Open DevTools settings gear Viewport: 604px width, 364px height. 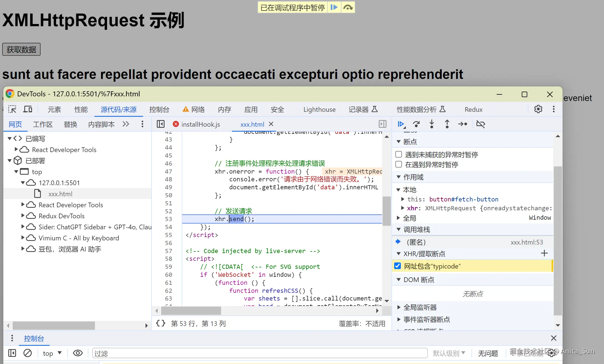click(x=538, y=109)
